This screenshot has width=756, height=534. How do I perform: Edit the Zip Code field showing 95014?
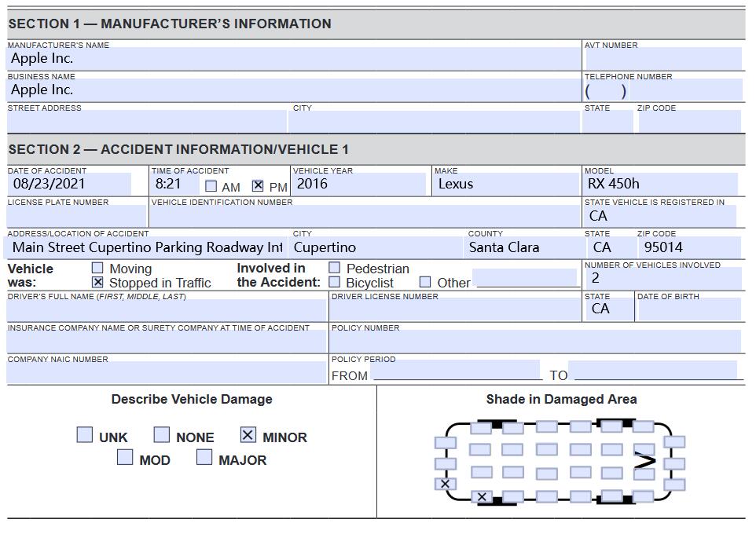689,247
